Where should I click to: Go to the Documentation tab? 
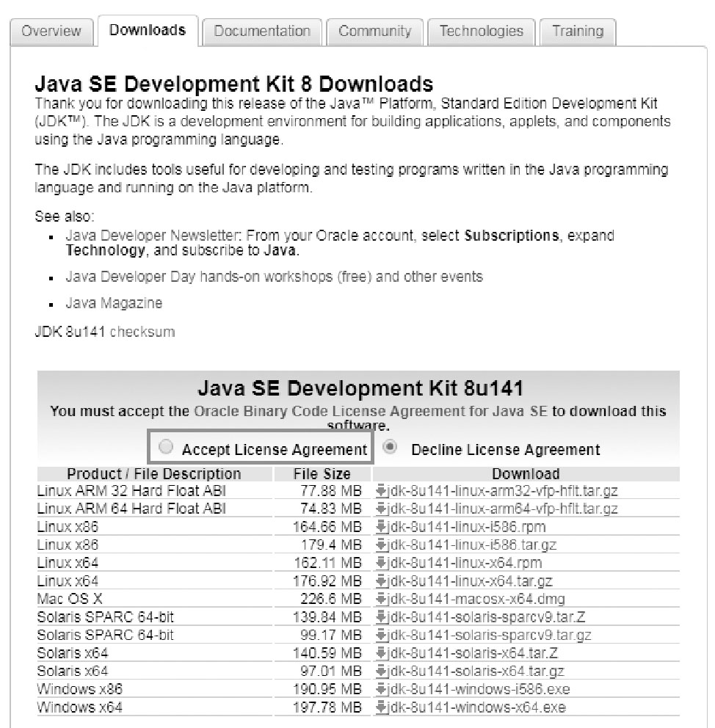click(262, 31)
